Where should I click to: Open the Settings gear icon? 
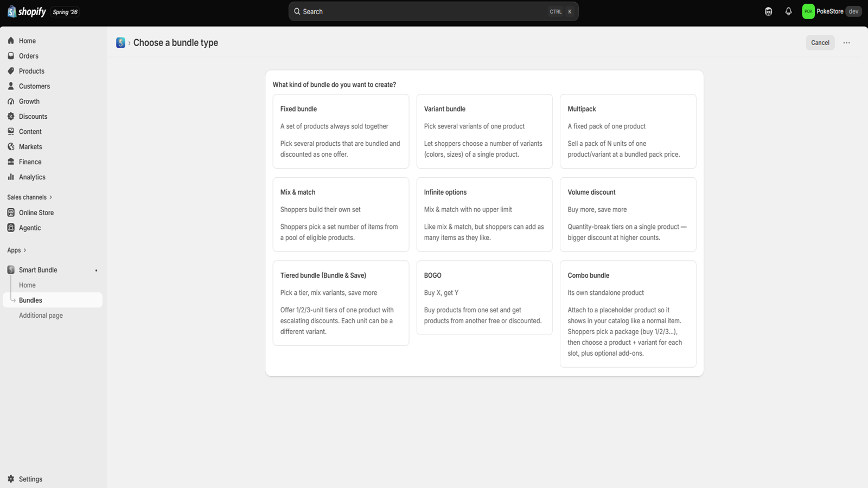click(x=11, y=479)
